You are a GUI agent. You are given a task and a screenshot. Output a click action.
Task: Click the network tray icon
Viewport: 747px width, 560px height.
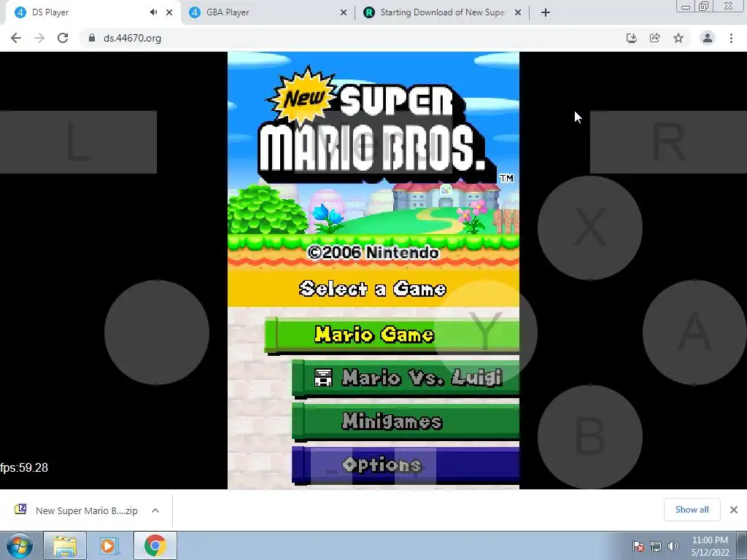656,546
